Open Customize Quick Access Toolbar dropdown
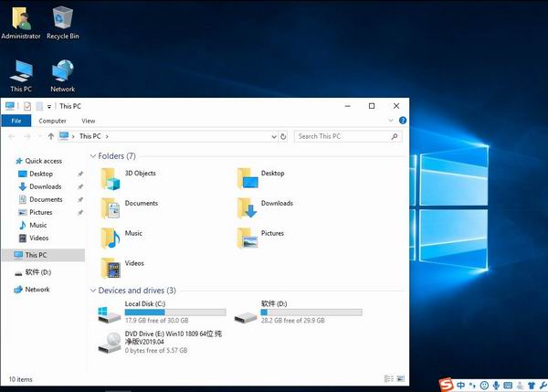The image size is (548, 392). click(x=49, y=106)
